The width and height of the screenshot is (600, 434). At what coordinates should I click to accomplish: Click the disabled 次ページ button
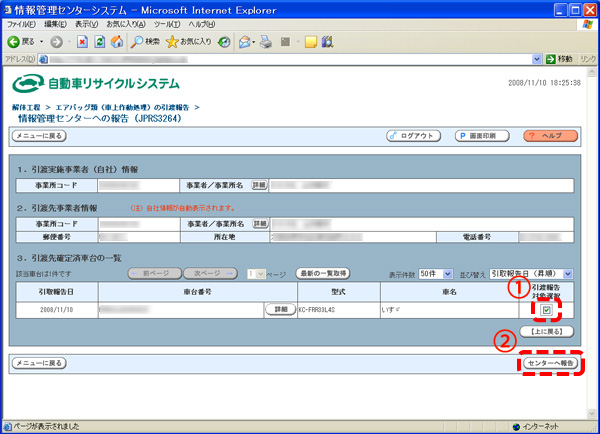[210, 273]
